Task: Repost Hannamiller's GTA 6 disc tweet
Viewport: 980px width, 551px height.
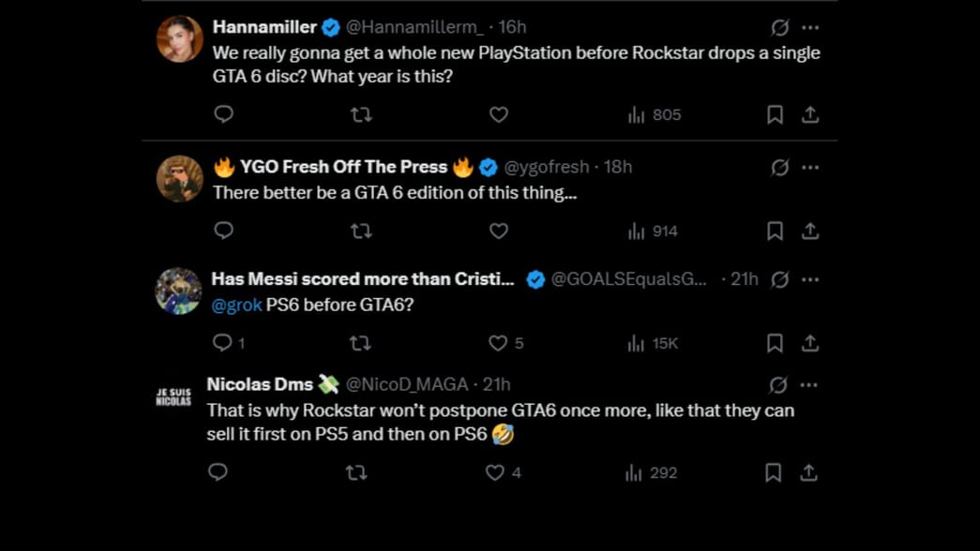Action: [x=360, y=114]
